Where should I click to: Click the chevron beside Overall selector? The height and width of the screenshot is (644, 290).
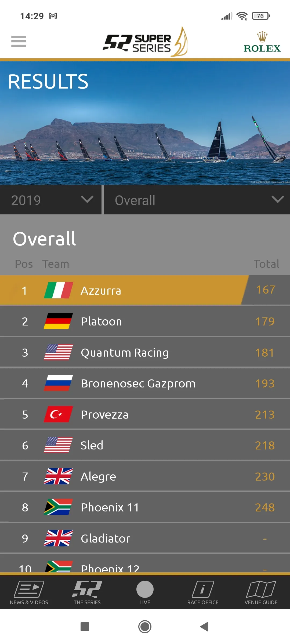click(278, 199)
